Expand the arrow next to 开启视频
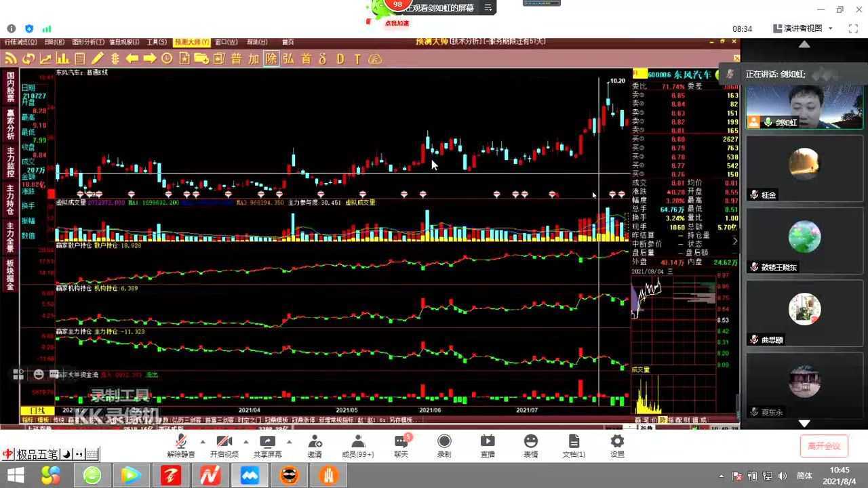Image resolution: width=868 pixels, height=488 pixels. [x=245, y=442]
